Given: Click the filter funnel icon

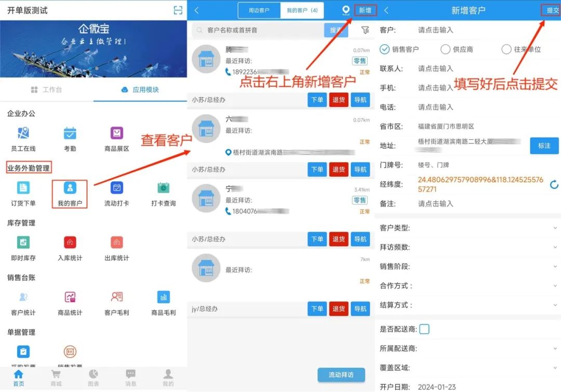Looking at the screenshot, I should coord(365,30).
